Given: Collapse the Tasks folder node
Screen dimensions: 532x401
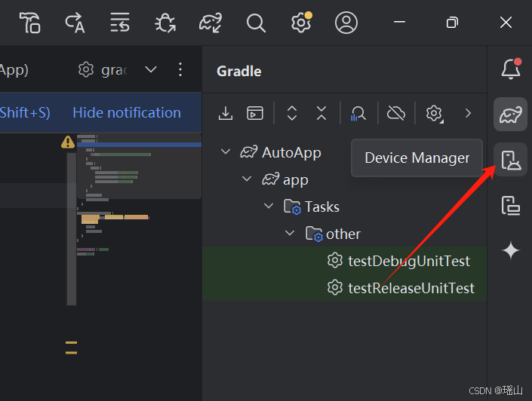Looking at the screenshot, I should pos(269,206).
